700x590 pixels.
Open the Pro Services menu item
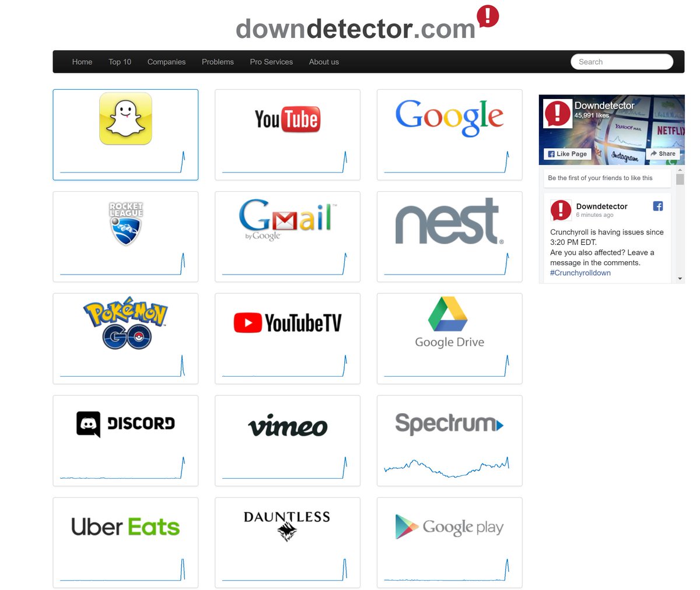pyautogui.click(x=271, y=62)
